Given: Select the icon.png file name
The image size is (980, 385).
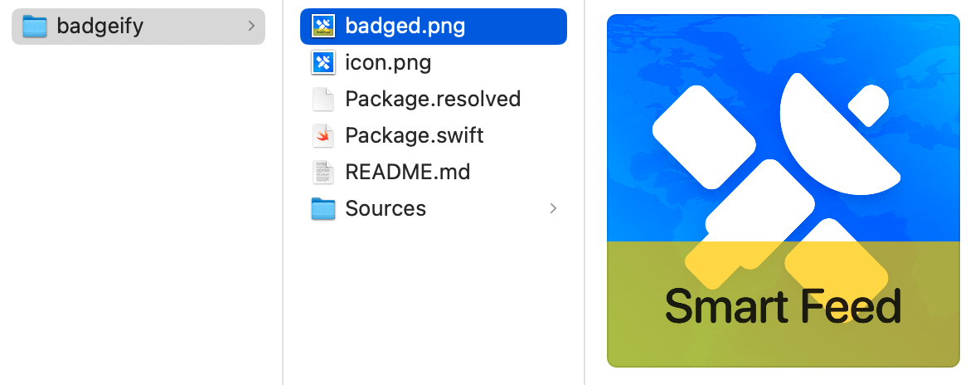Looking at the screenshot, I should coord(388,63).
